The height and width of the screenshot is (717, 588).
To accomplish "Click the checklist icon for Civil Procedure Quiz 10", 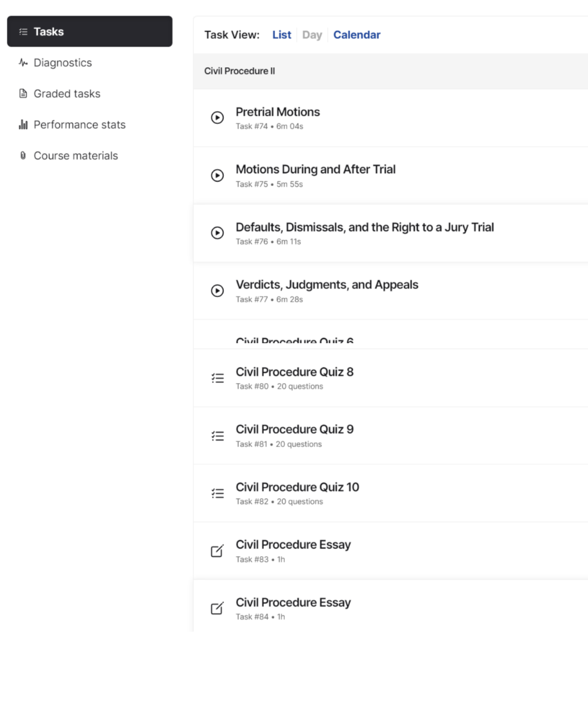I will pyautogui.click(x=218, y=494).
